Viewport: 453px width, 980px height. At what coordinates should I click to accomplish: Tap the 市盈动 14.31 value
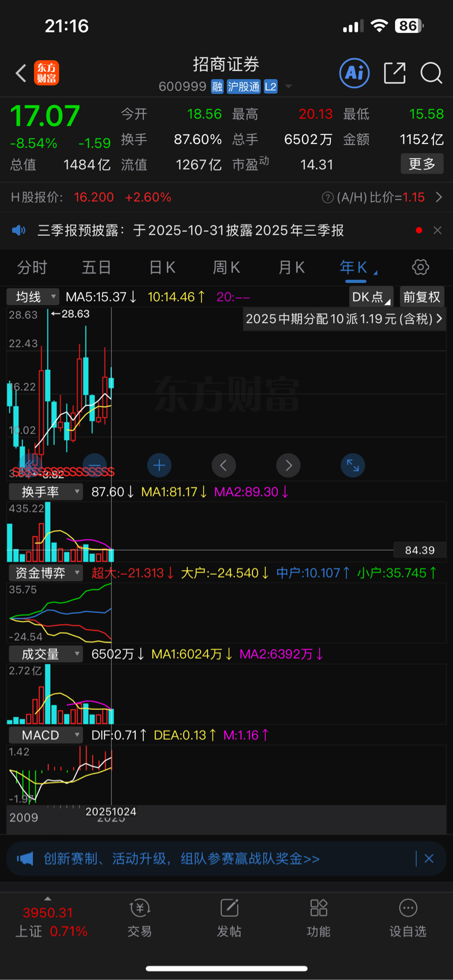317,165
